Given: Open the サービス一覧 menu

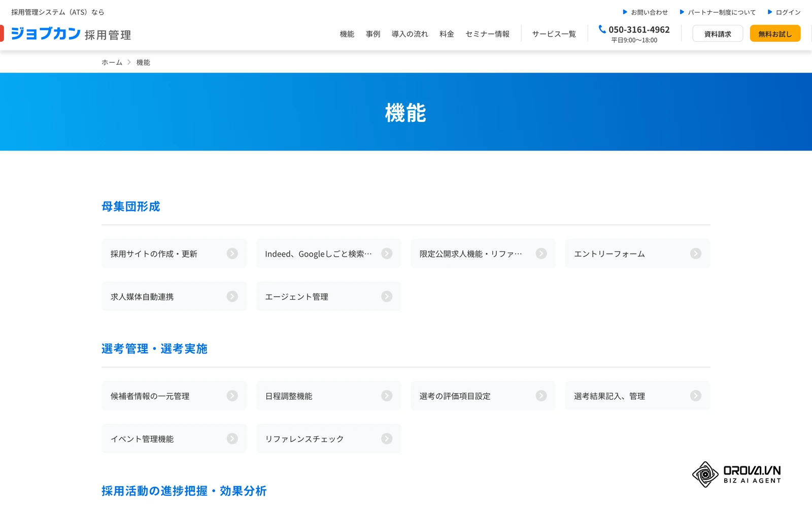Looking at the screenshot, I should tap(554, 34).
